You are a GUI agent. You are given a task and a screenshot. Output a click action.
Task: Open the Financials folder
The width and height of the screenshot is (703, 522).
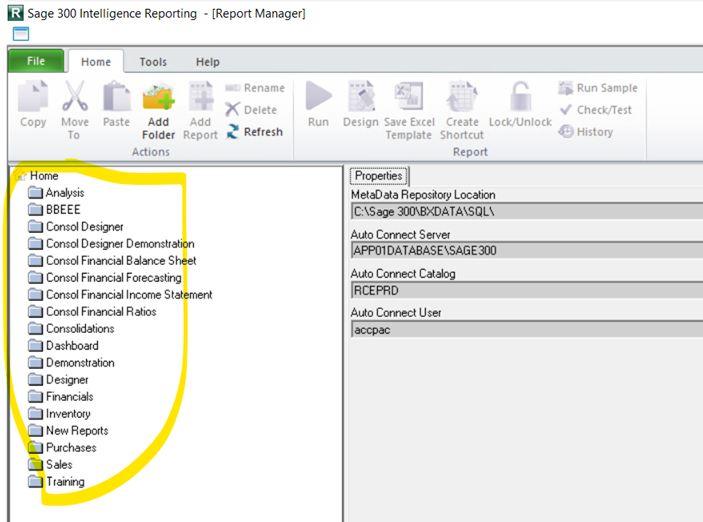61,396
